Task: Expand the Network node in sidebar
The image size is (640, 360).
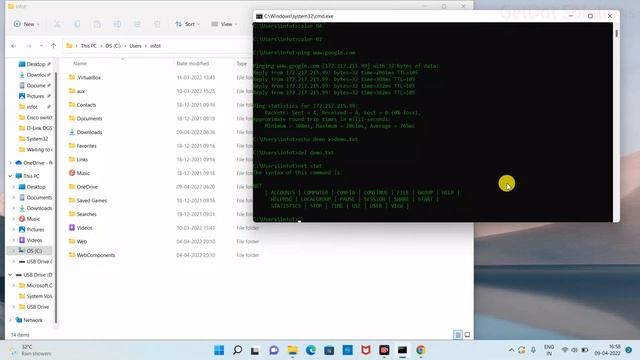Action: 11,320
